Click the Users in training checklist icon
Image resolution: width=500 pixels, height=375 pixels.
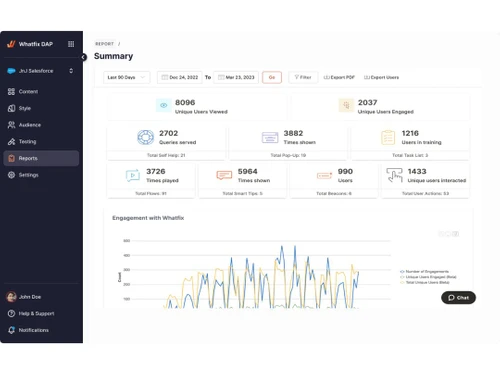tap(388, 137)
